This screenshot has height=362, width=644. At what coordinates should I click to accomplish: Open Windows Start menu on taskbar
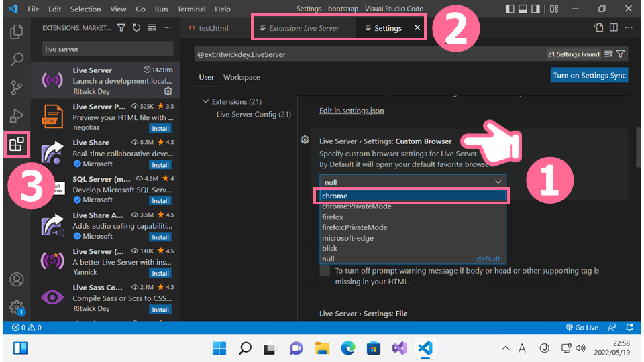(x=219, y=348)
